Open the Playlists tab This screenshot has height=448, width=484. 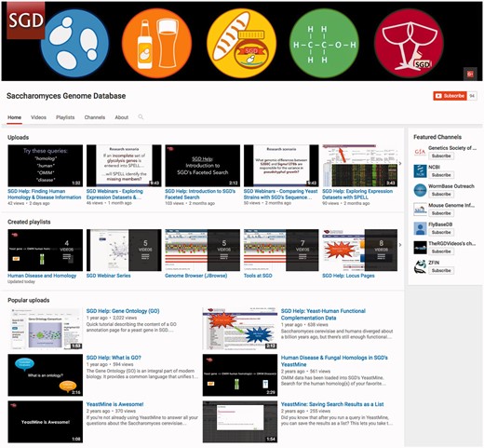pyautogui.click(x=65, y=117)
